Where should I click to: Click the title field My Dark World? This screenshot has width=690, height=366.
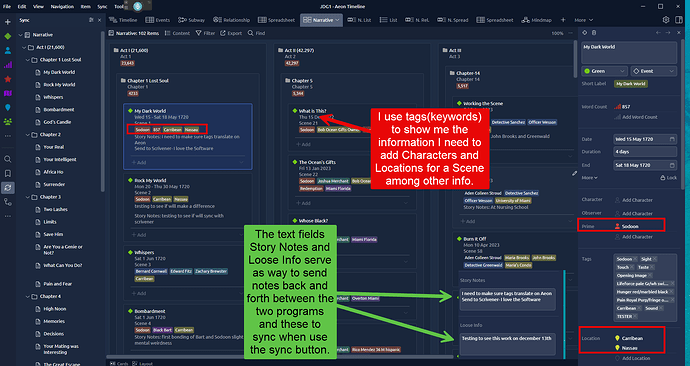(x=629, y=52)
